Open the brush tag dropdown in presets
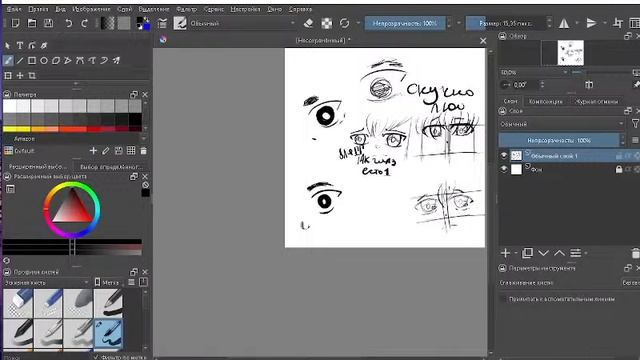This screenshot has height=360, width=640. (x=47, y=282)
